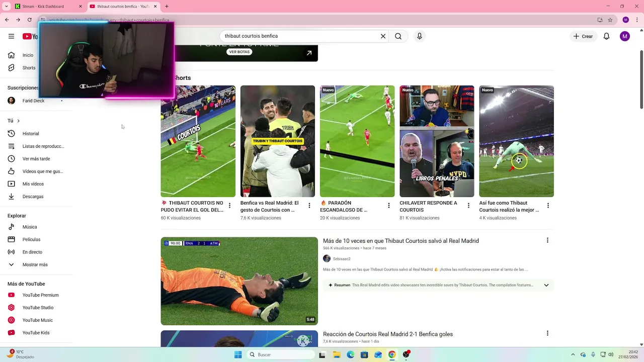Image resolution: width=644 pixels, height=362 pixels.
Task: Open Música under Explorar
Action: click(x=29, y=227)
